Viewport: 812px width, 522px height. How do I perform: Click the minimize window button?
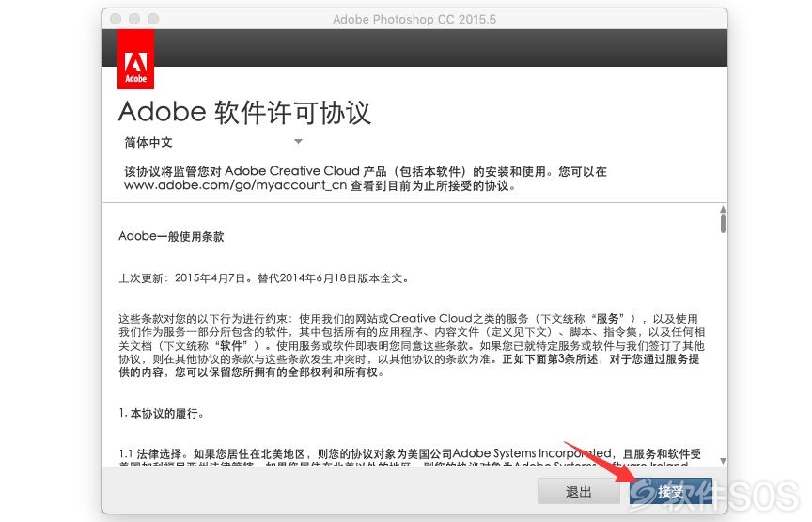[x=134, y=19]
